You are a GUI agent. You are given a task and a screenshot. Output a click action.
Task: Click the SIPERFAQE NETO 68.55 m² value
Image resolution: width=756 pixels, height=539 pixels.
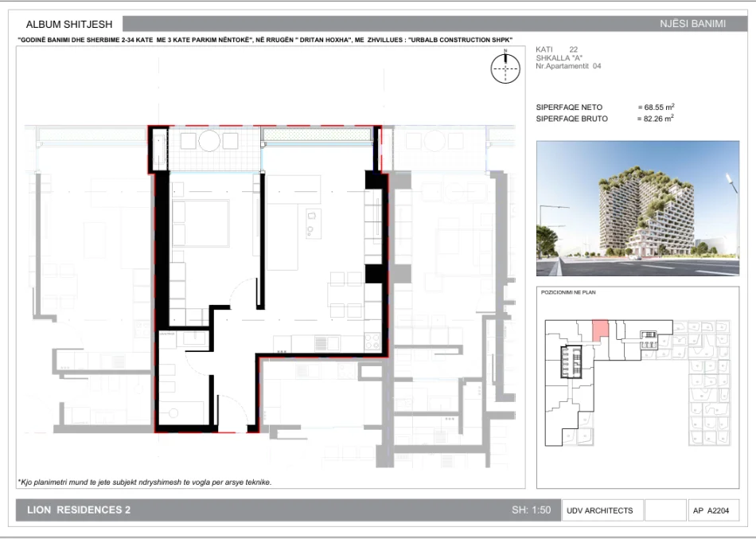click(656, 107)
